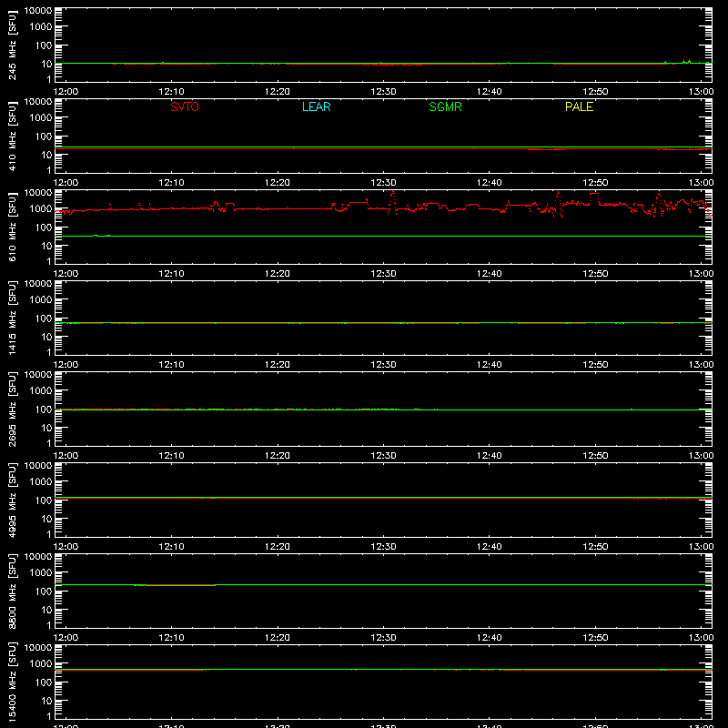Viewport: 728px width, 728px height.
Task: Click 12:40 tick label below 610 MHz plot
Action: coord(490,274)
